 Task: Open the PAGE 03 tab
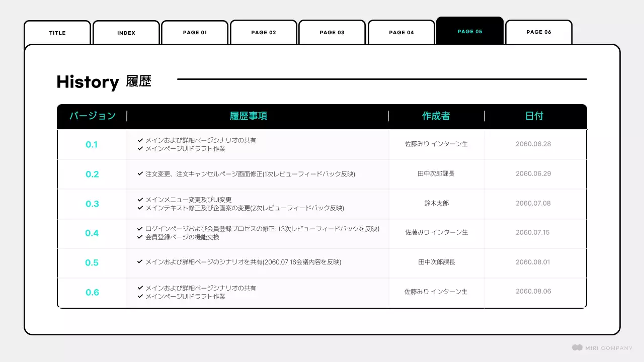[332, 32]
